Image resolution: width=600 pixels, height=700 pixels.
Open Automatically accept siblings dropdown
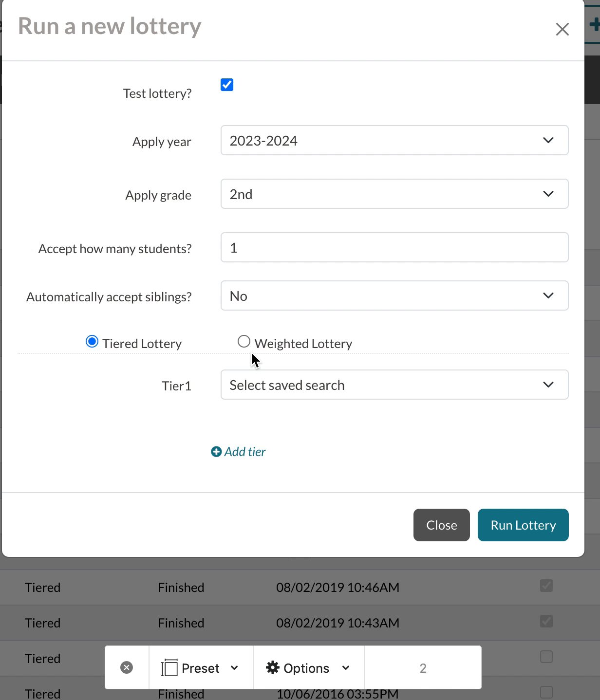[394, 296]
